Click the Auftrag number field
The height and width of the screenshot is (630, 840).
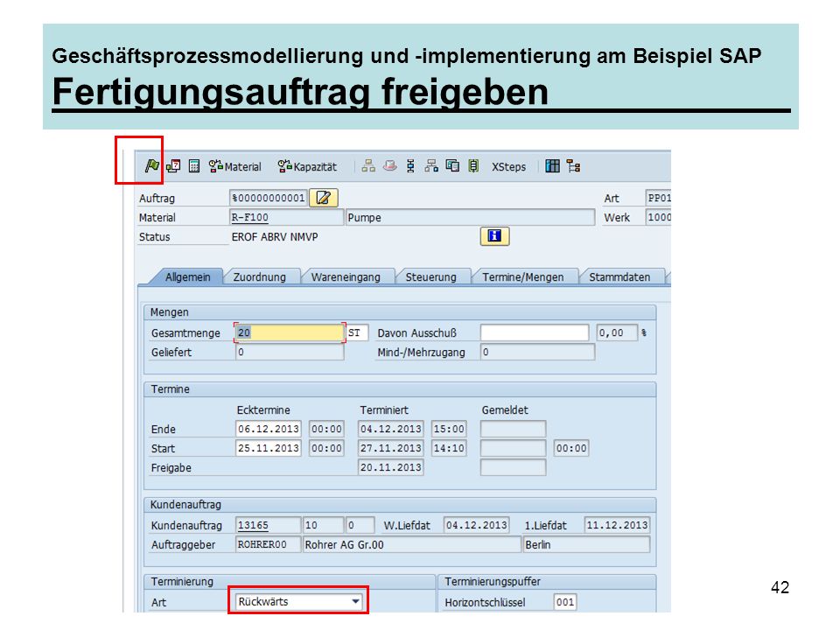[x=269, y=199]
